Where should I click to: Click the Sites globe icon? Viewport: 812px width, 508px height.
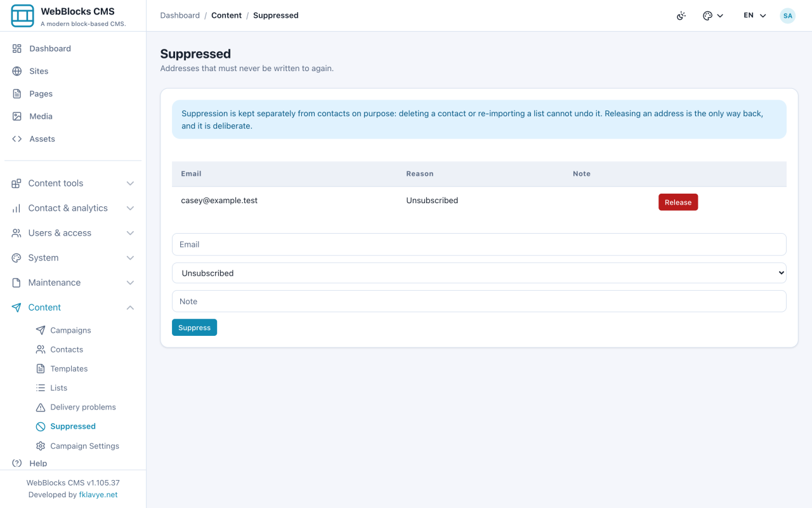[17, 71]
